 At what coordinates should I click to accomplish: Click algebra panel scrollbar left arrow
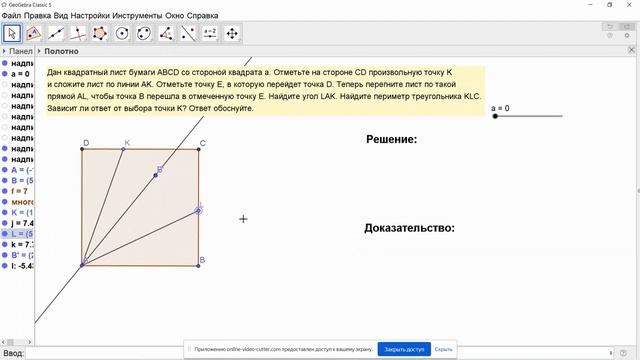(x=3, y=342)
